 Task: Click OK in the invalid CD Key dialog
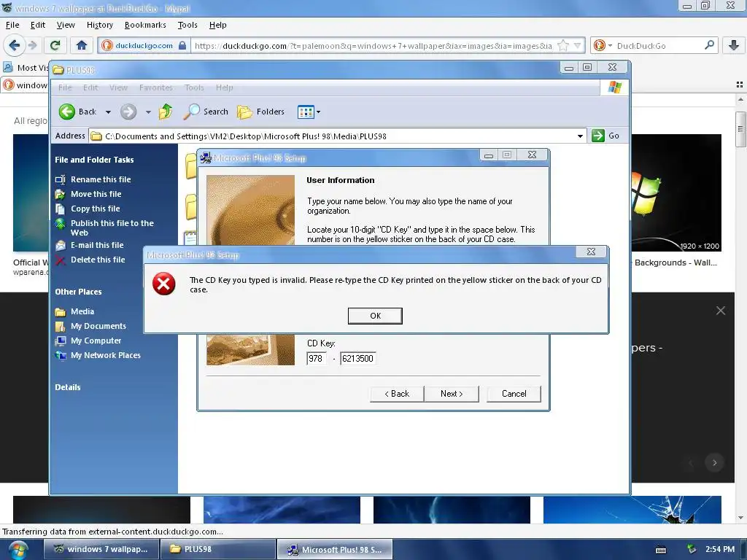tap(375, 316)
